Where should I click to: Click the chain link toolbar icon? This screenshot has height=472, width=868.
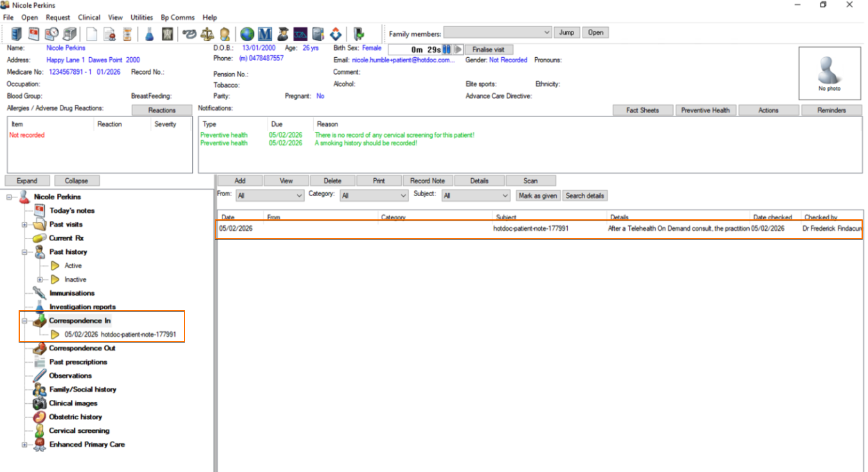pyautogui.click(x=189, y=33)
